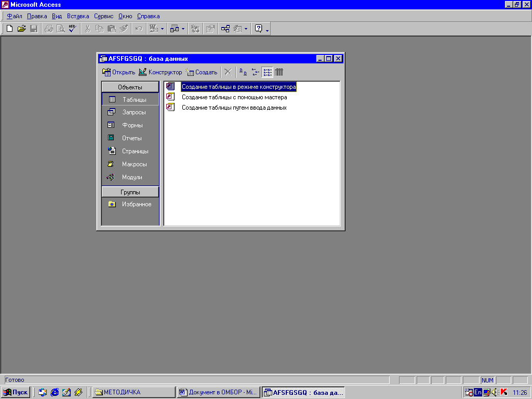The height and width of the screenshot is (399, 532).
Task: Click the Save diskette icon
Action: pyautogui.click(x=34, y=29)
